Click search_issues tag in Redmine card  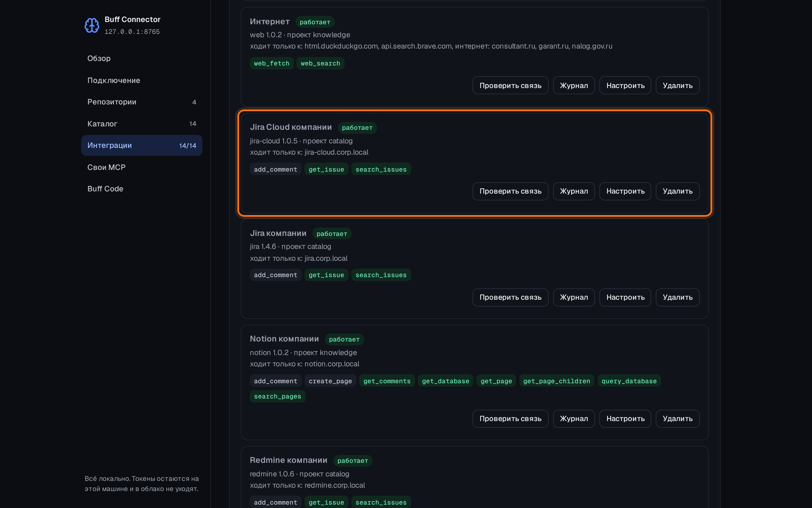(381, 502)
